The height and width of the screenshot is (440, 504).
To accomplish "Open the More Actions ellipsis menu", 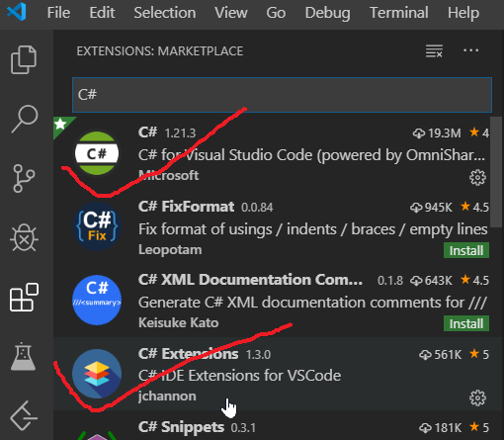I will (x=470, y=50).
